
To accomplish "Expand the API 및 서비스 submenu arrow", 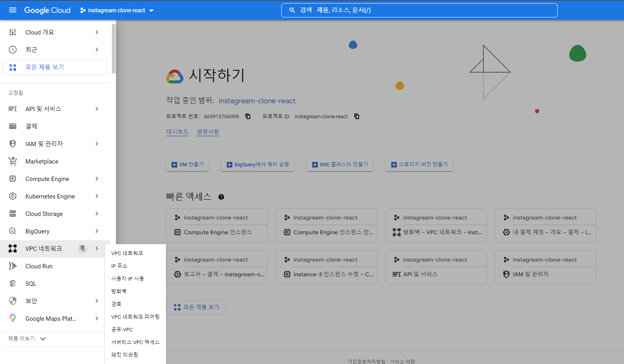I will [97, 109].
